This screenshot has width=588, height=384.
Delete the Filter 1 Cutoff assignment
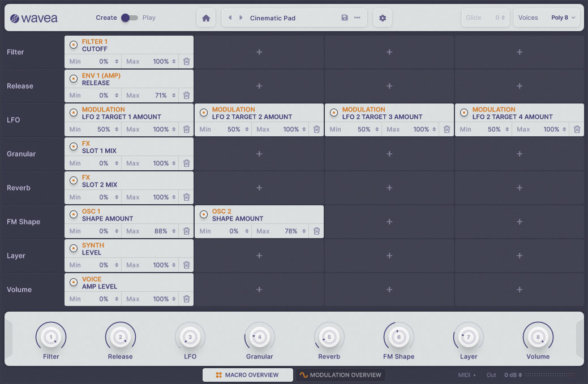coord(186,62)
